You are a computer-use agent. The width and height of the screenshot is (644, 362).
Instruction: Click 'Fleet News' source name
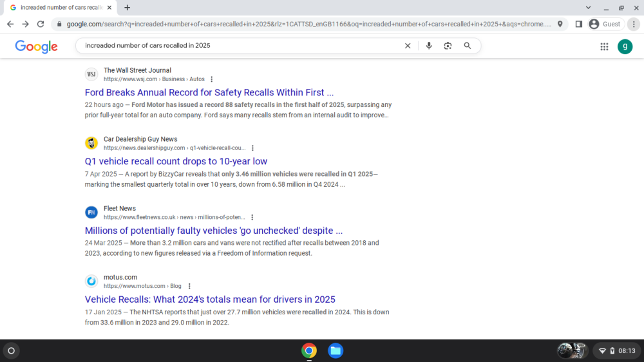[x=120, y=208]
